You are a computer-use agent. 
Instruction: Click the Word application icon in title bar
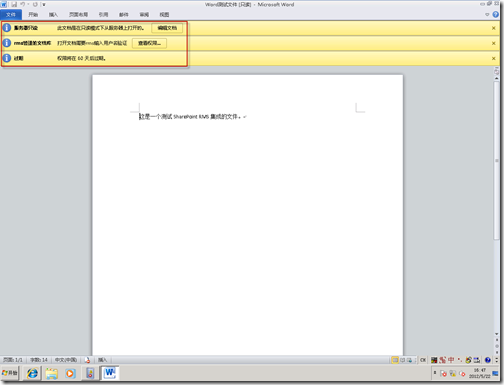coord(4,4)
